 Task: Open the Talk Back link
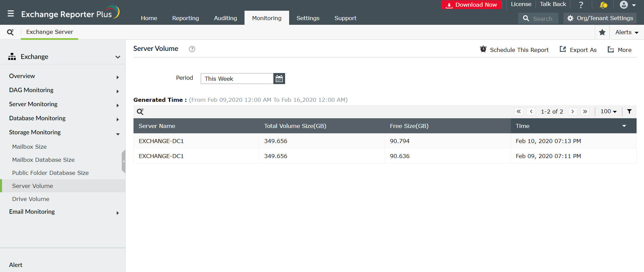(x=553, y=4)
